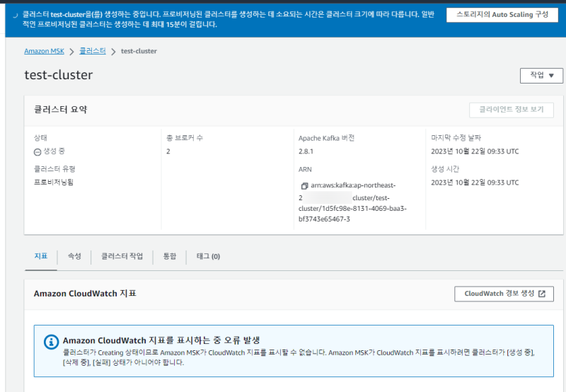Switch to the 지표 tab
The width and height of the screenshot is (566, 392).
click(x=41, y=256)
